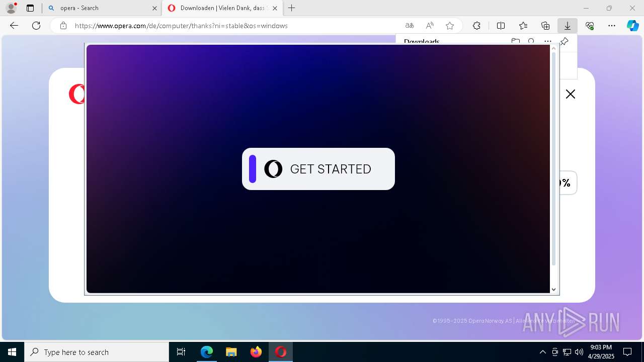Open the Copilot sidebar
The image size is (644, 362).
click(x=633, y=26)
